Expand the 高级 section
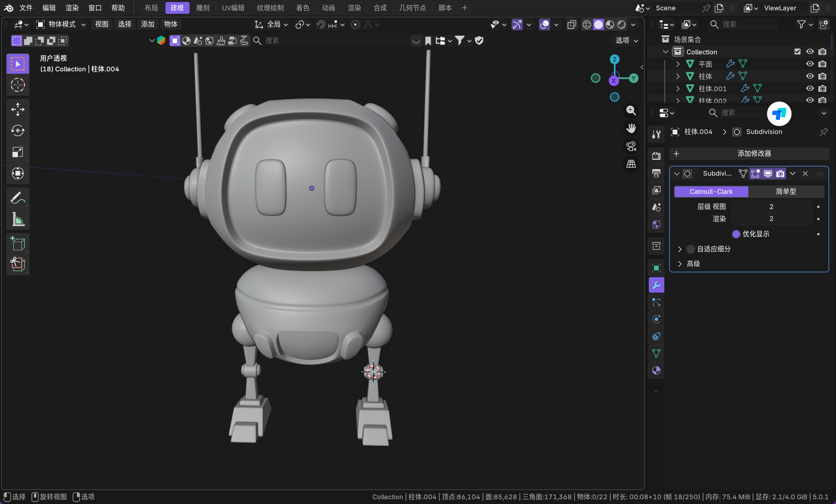The width and height of the screenshot is (836, 504). (680, 264)
